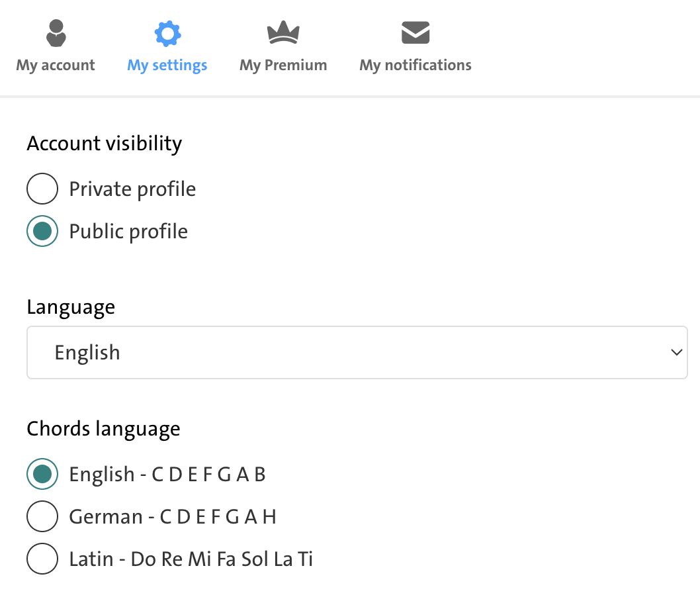Click the English - C D E F G A B label

pyautogui.click(x=167, y=475)
